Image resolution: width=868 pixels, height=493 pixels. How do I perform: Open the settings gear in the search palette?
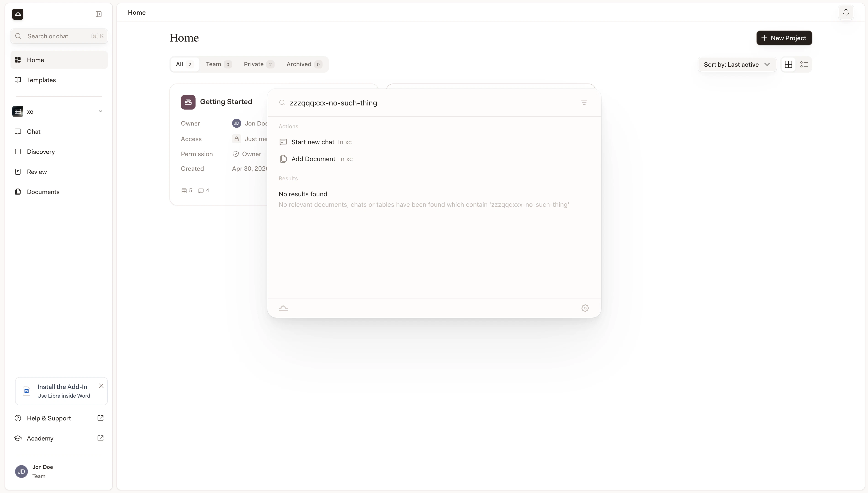[x=585, y=308]
